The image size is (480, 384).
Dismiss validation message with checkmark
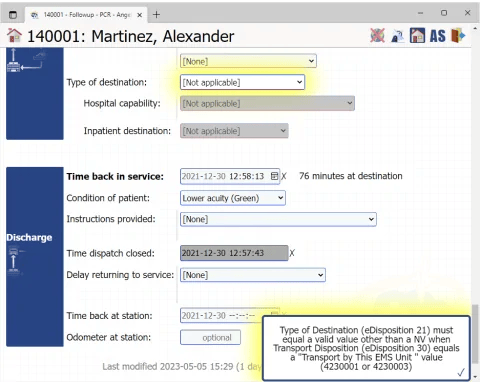click(461, 372)
